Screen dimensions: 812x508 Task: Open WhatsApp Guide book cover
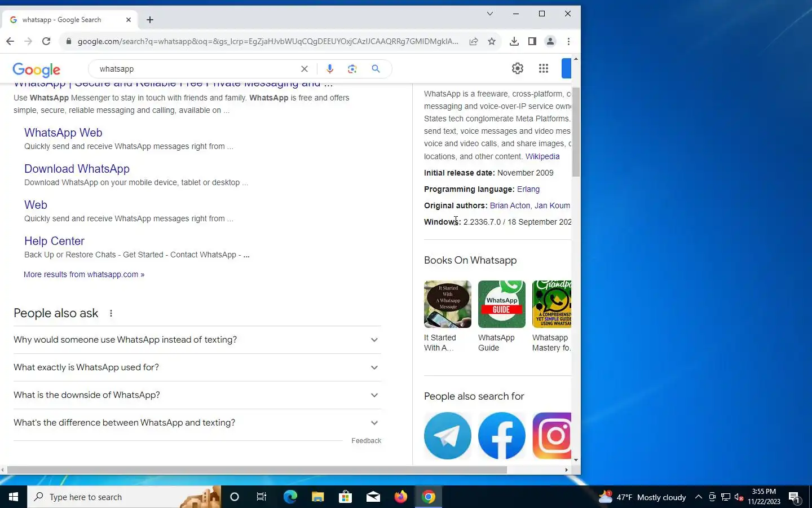(502, 304)
